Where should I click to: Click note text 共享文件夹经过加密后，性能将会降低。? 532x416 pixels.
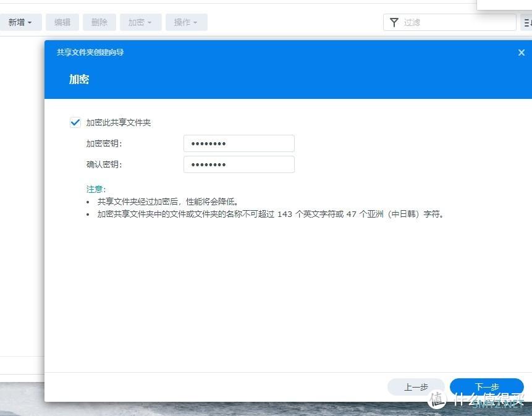coord(168,202)
